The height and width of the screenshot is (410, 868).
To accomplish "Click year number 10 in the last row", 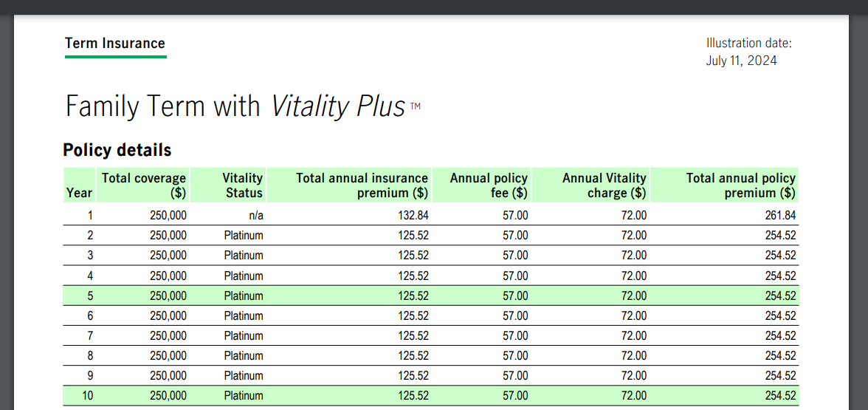I will point(87,395).
